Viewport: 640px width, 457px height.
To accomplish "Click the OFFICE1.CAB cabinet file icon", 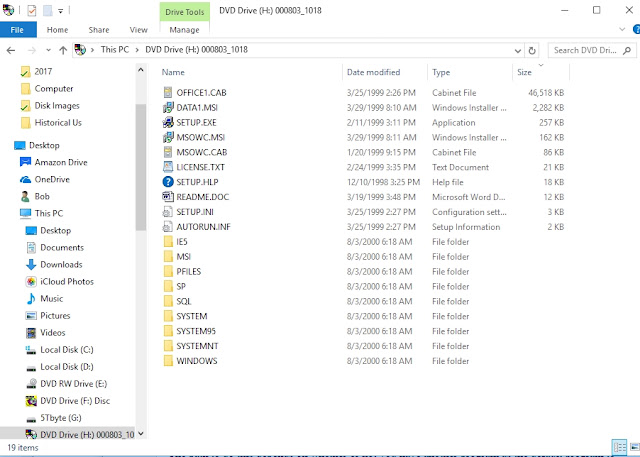I will tap(168, 93).
